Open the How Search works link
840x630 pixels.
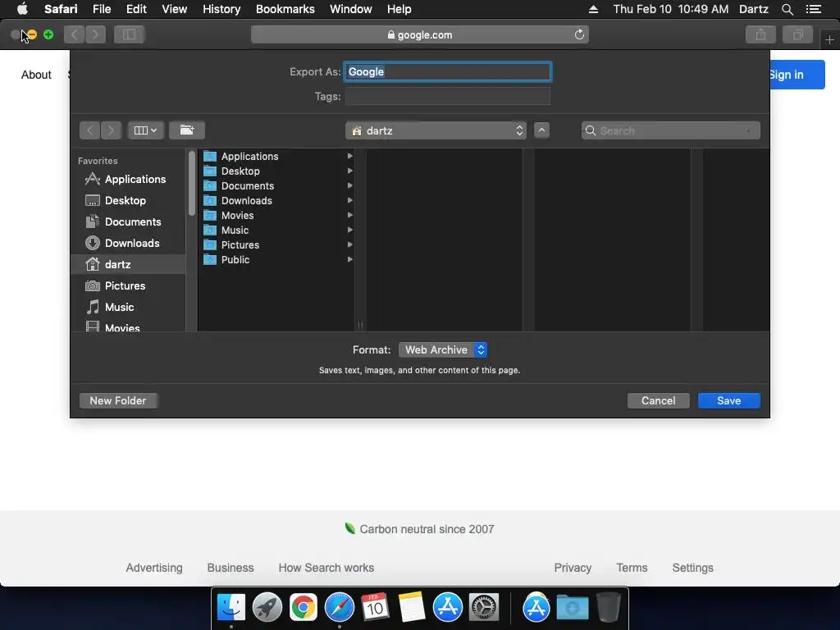pos(326,568)
